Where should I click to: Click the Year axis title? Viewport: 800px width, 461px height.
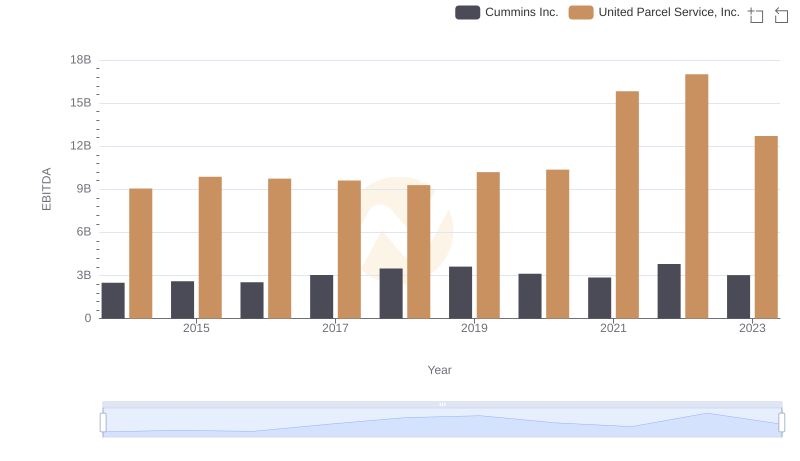[439, 370]
